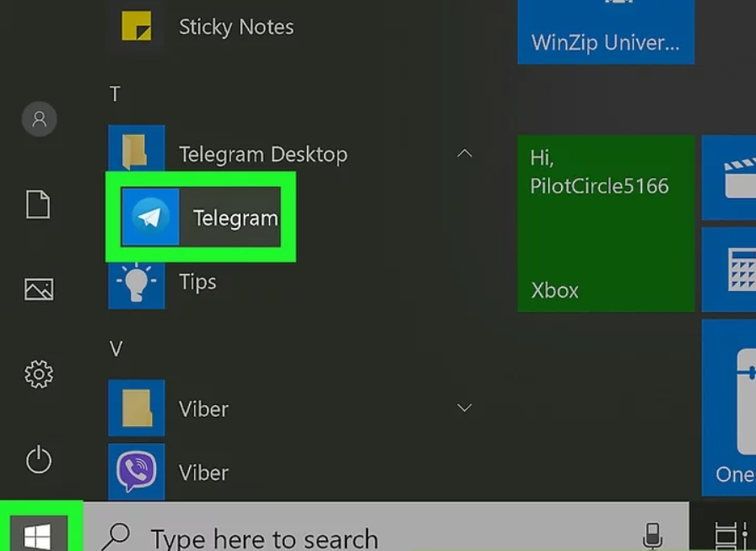Open the green Xbox tile

605,223
